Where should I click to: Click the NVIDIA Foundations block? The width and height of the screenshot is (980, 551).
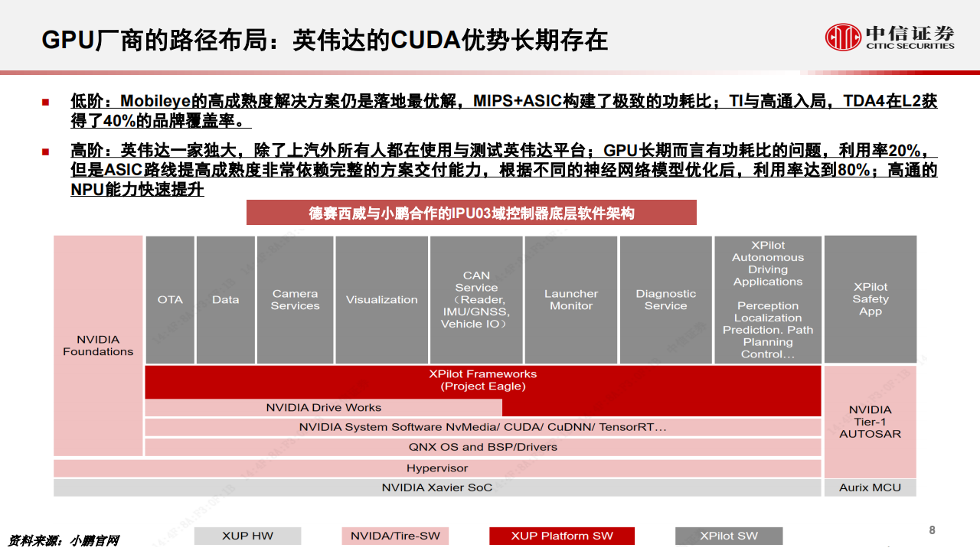(98, 346)
